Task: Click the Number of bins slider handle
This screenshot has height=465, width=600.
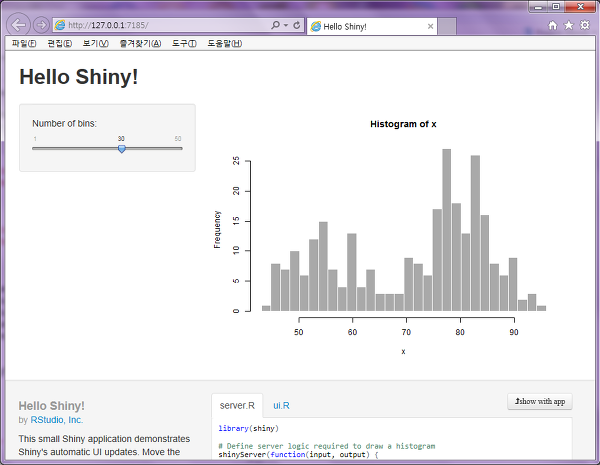Action: (122, 149)
